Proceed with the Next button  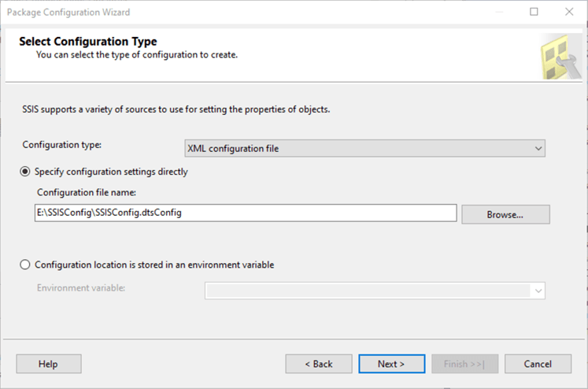coord(391,364)
